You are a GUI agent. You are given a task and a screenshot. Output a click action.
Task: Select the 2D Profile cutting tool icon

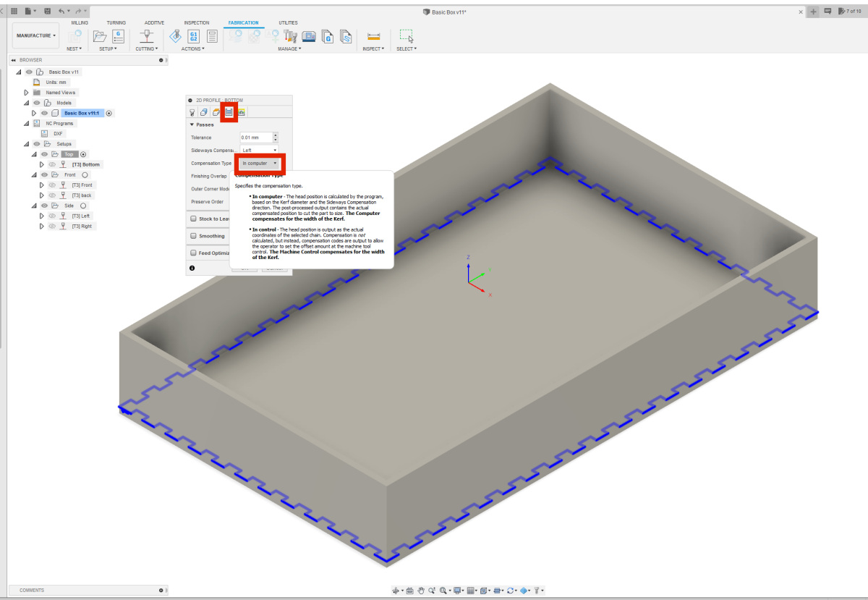pyautogui.click(x=145, y=36)
